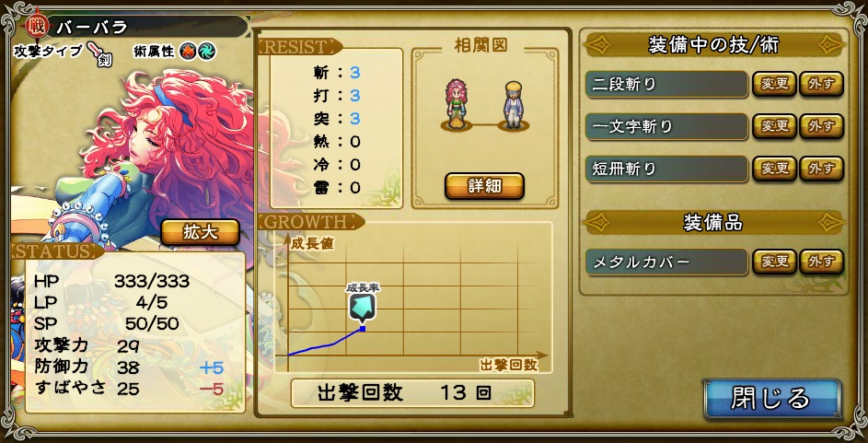Open 詳細 details for relationship chart

(484, 187)
